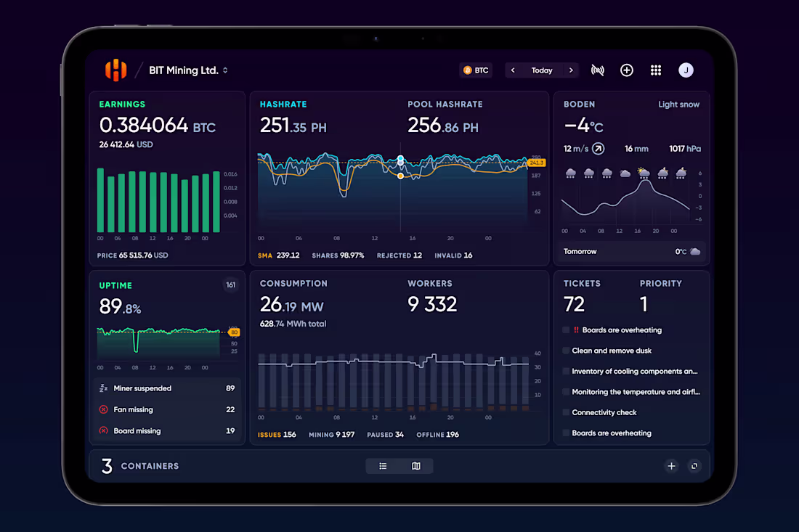Screen dimensions: 799x532
Task: Select the list view icon for containers
Action: coord(383,466)
